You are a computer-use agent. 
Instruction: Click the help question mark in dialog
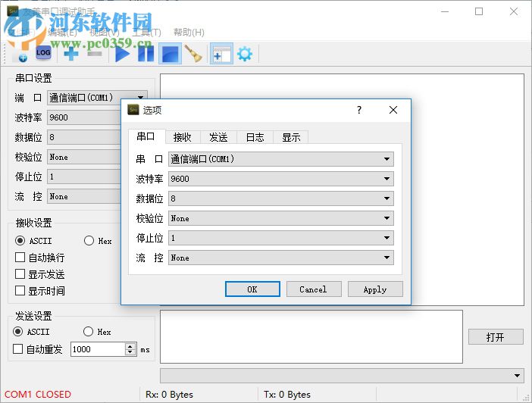359,110
